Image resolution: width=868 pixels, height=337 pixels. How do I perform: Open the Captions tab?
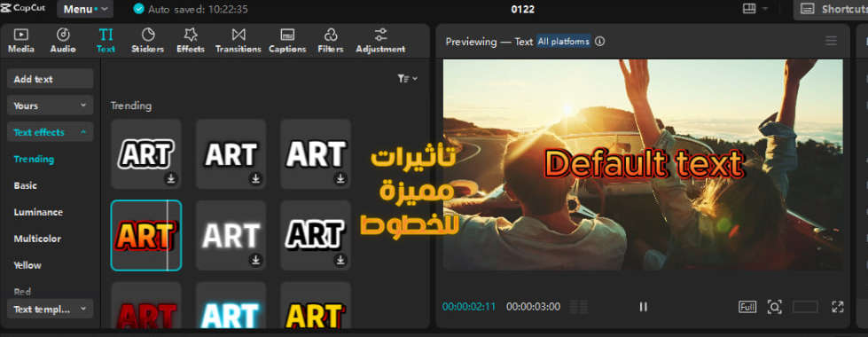pos(287,41)
